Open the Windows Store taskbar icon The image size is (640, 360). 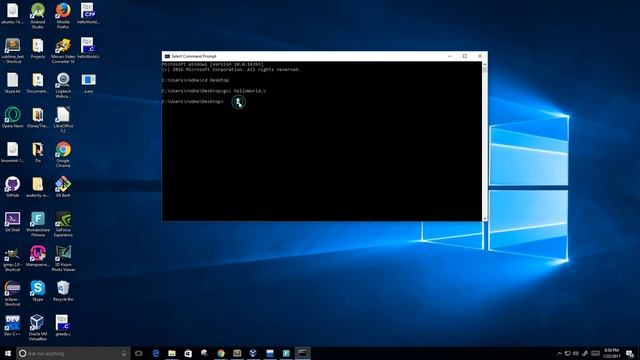pos(188,353)
